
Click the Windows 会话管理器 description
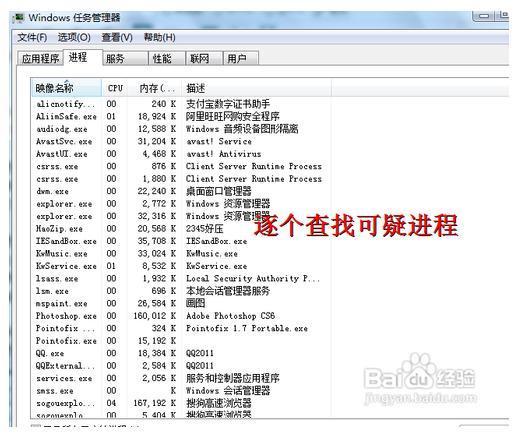228,391
